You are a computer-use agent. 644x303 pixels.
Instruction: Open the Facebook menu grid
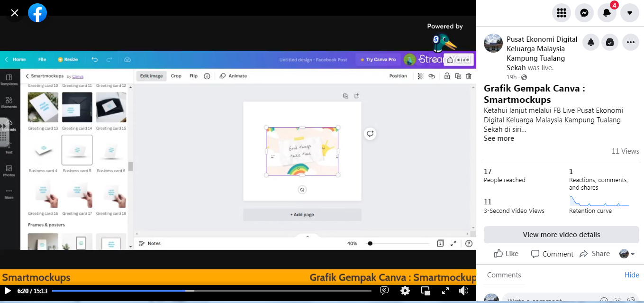562,13
